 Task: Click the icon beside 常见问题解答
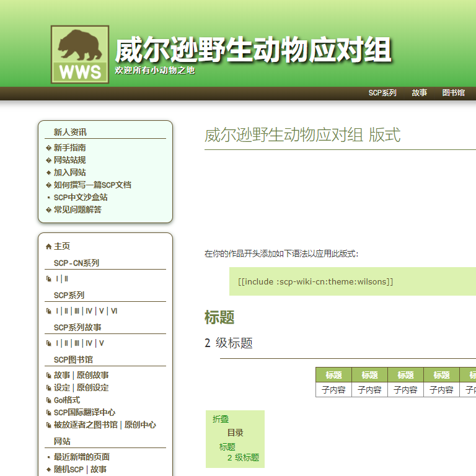coord(48,210)
